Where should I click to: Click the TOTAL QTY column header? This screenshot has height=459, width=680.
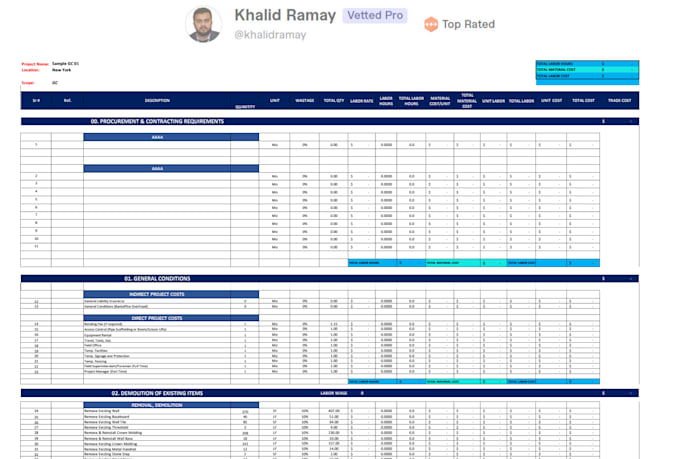coord(334,101)
